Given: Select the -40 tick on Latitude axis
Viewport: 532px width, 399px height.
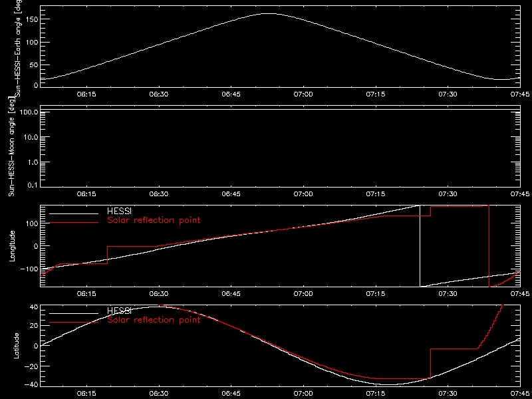Looking at the screenshot, I should click(x=31, y=384).
